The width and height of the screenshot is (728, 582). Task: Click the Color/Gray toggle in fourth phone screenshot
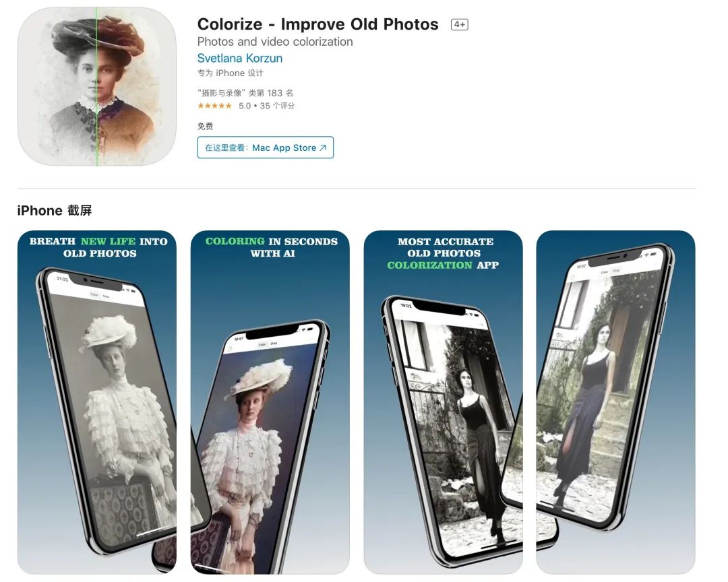(x=610, y=271)
